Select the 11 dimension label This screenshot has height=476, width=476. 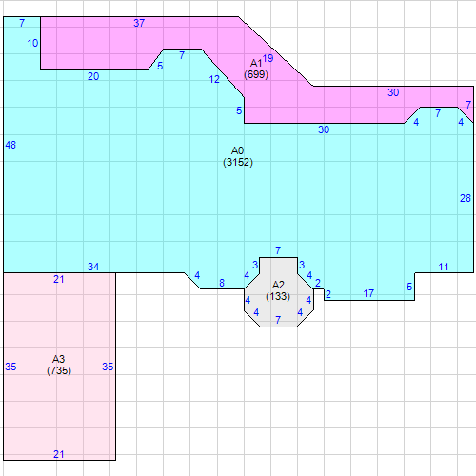[444, 267]
